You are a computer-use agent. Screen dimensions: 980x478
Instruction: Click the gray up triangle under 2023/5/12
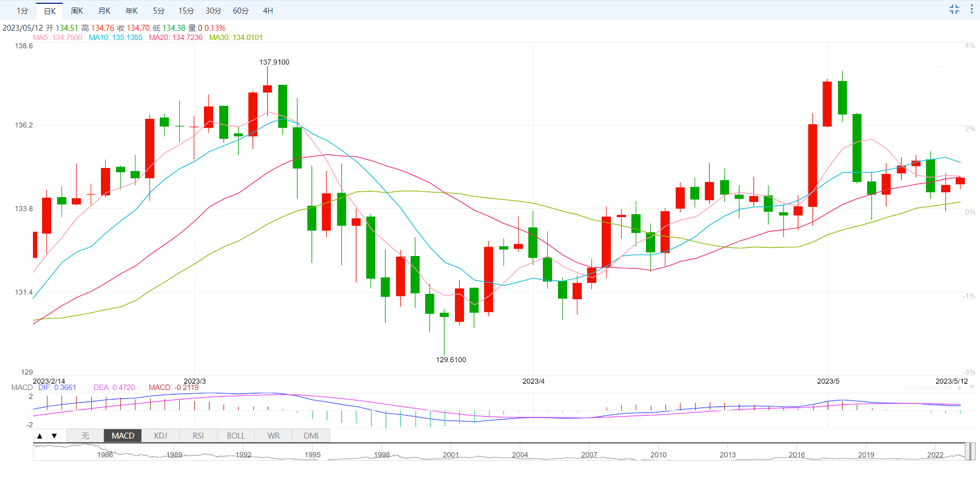click(959, 387)
